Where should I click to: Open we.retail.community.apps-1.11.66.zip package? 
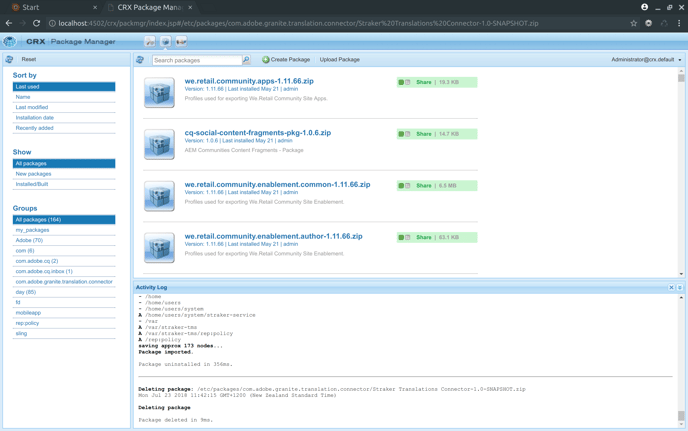click(x=249, y=81)
